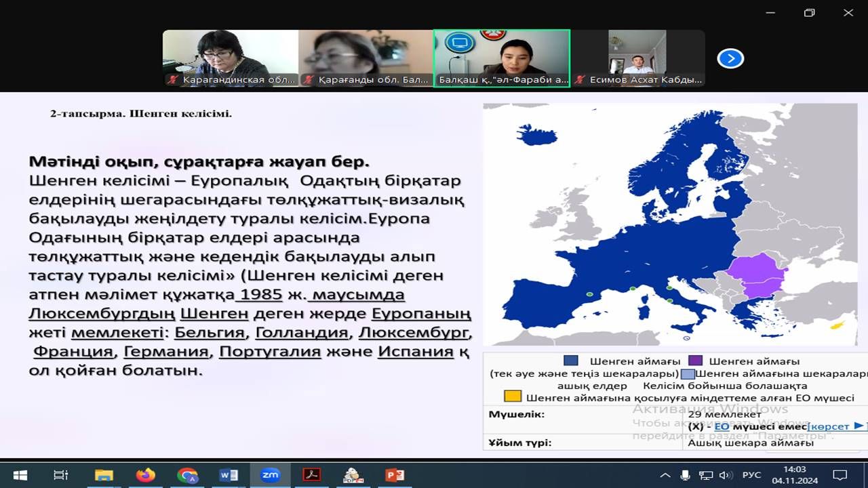
Task: Open the clock and date flyout
Action: pos(794,475)
